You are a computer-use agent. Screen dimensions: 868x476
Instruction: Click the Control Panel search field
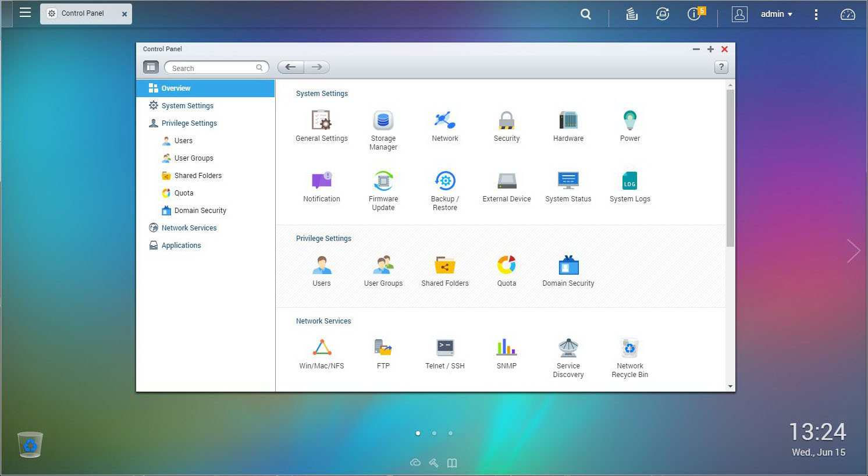212,68
